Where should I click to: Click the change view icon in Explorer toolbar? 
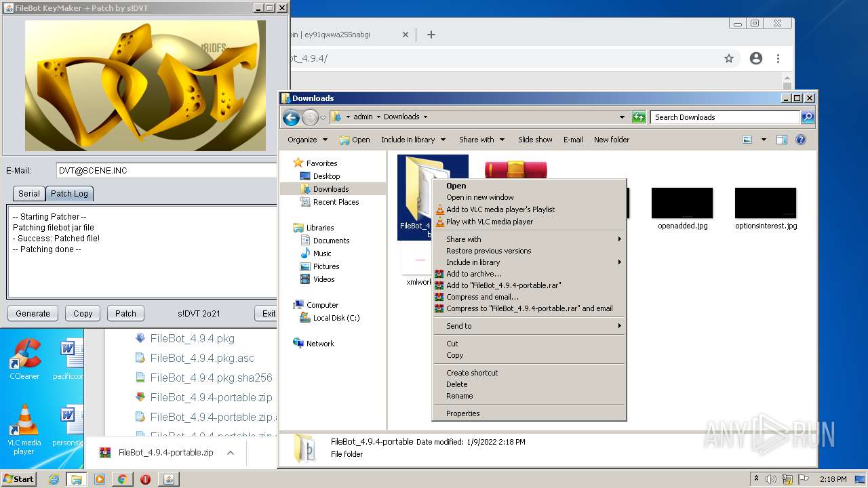pos(747,140)
